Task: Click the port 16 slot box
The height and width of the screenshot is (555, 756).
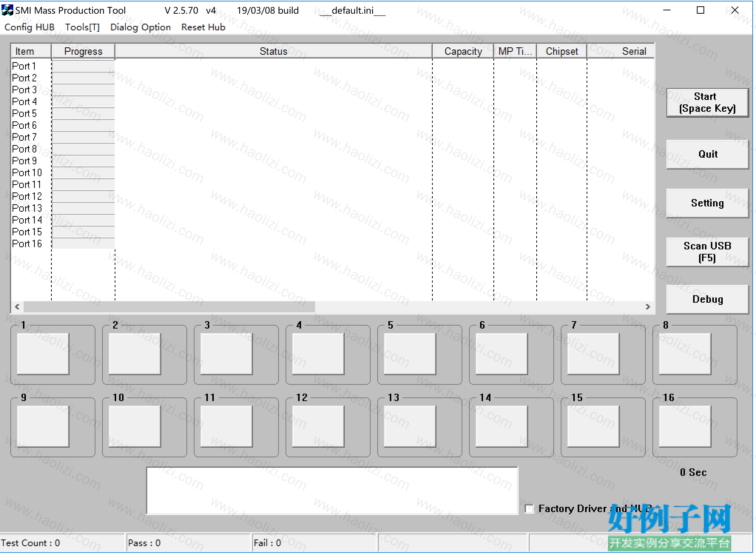Action: click(x=685, y=426)
